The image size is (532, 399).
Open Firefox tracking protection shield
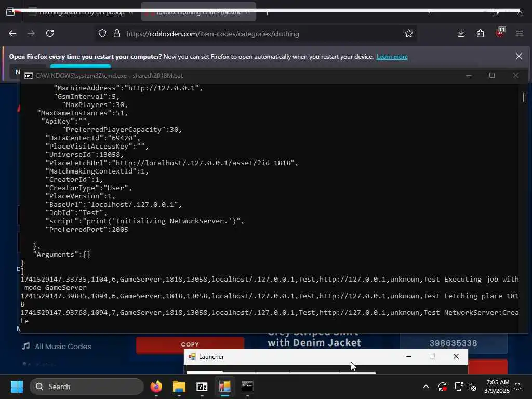[x=102, y=34]
